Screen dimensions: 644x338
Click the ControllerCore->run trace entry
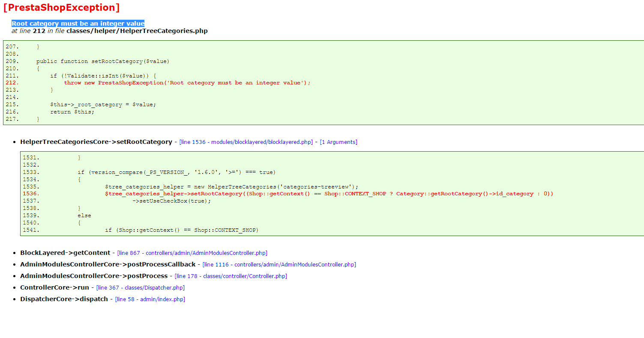coord(54,287)
